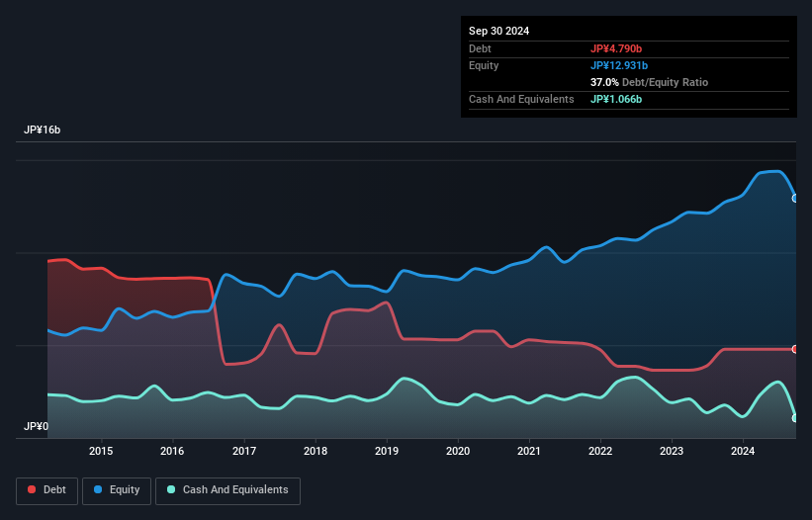Click the JP¥0 y-axis label
The height and width of the screenshot is (520, 812).
click(36, 426)
